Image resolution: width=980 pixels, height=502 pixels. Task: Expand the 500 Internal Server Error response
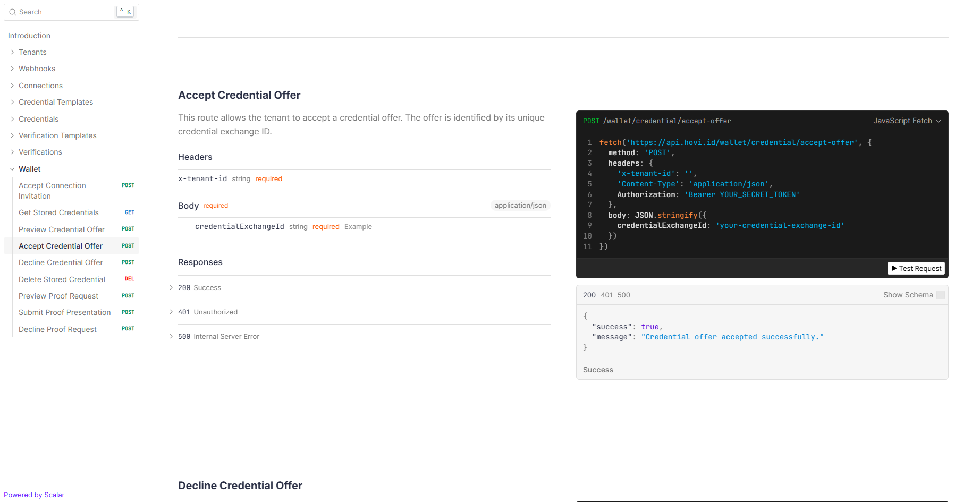pyautogui.click(x=171, y=337)
